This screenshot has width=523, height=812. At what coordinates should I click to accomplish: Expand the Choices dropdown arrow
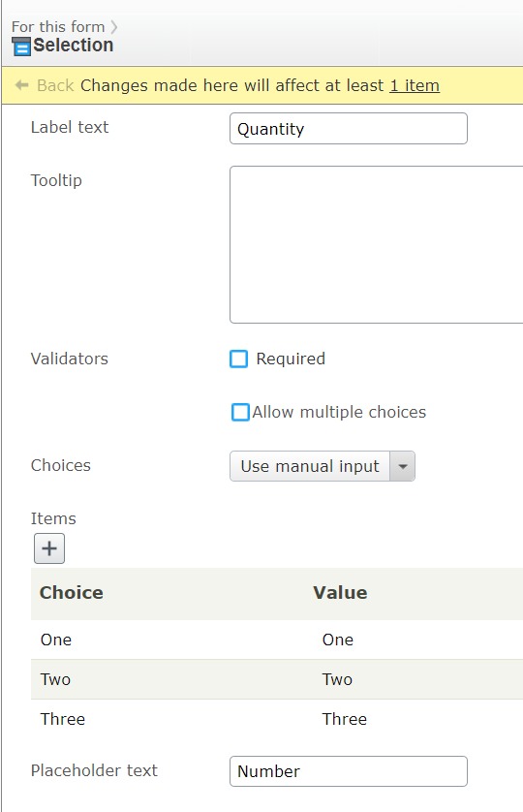click(x=402, y=466)
